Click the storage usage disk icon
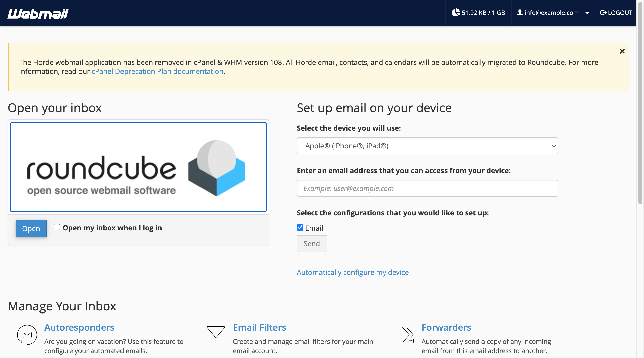Image resolution: width=644 pixels, height=358 pixels. tap(456, 12)
